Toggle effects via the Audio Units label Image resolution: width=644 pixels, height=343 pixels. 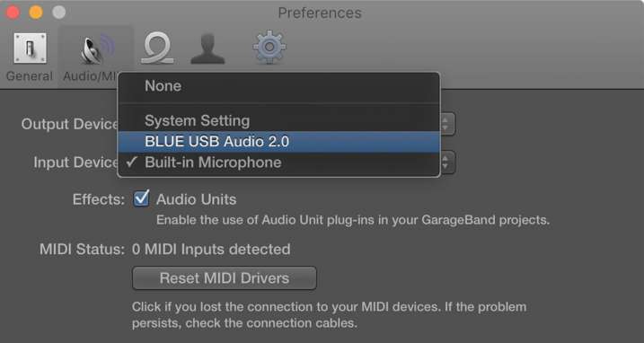197,199
